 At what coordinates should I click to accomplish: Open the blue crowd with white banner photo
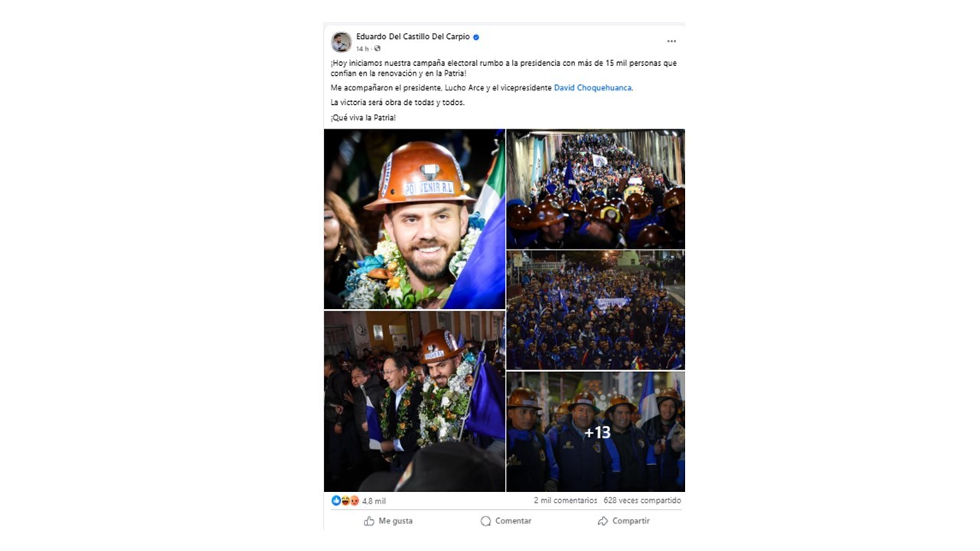(x=596, y=310)
